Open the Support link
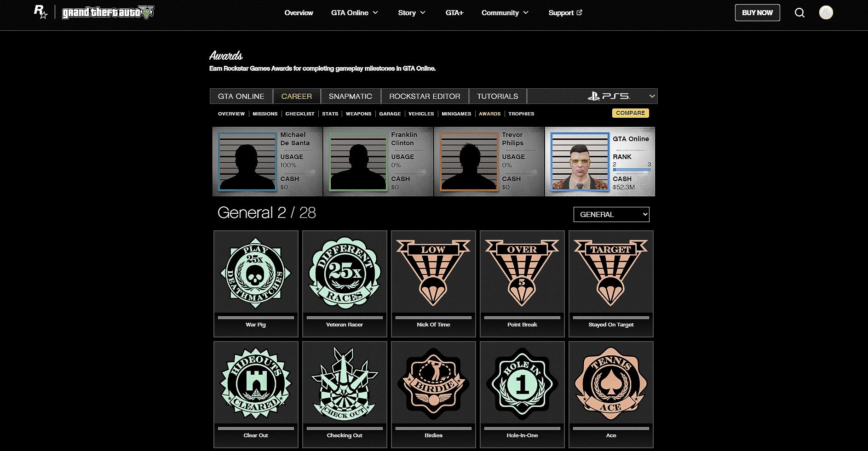Image resolution: width=868 pixels, height=451 pixels. tap(565, 12)
